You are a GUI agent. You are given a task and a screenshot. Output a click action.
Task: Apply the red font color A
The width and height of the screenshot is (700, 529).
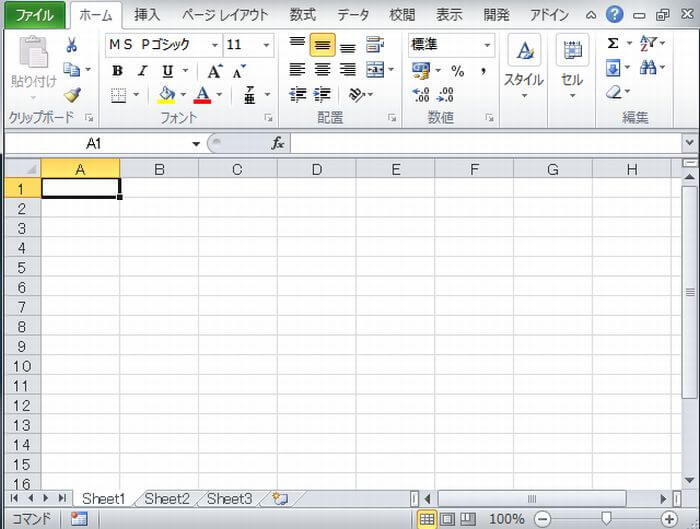[202, 95]
